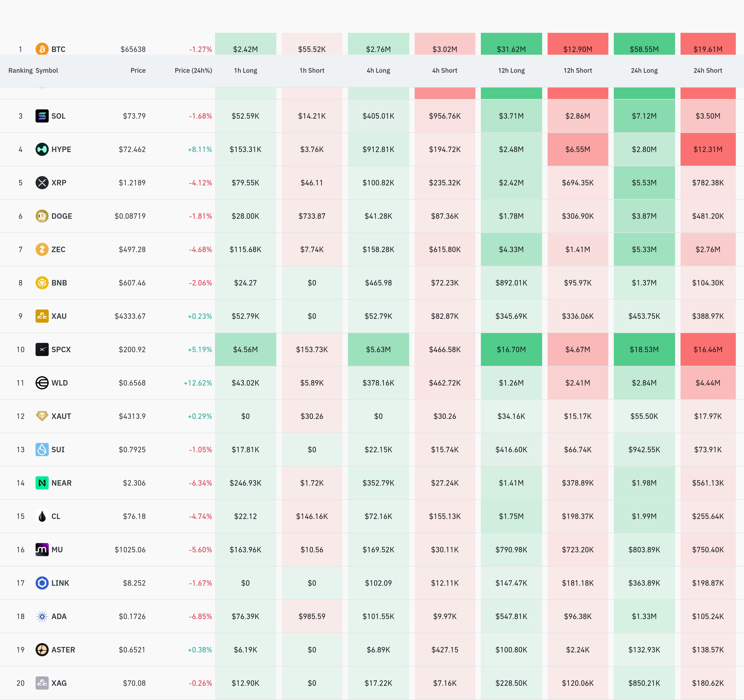Sort by the Ranking column header
This screenshot has width=744, height=700.
(x=21, y=70)
